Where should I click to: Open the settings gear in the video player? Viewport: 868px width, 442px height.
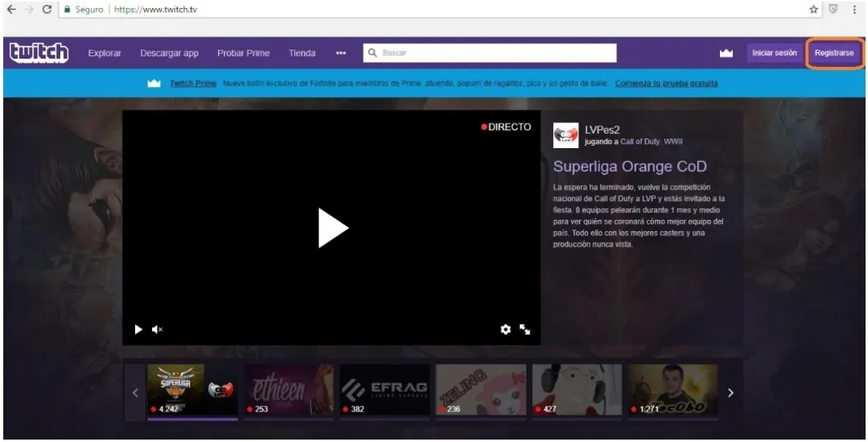tap(505, 329)
